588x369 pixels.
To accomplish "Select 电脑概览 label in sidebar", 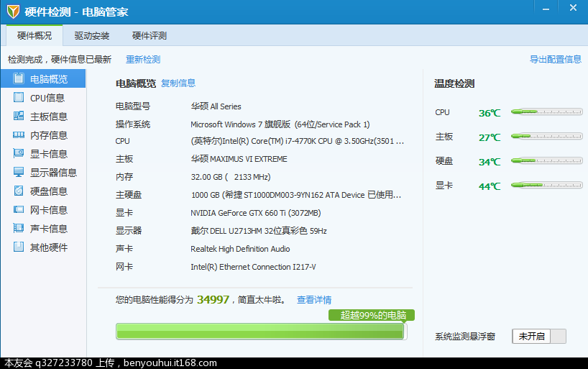I will coord(49,79).
